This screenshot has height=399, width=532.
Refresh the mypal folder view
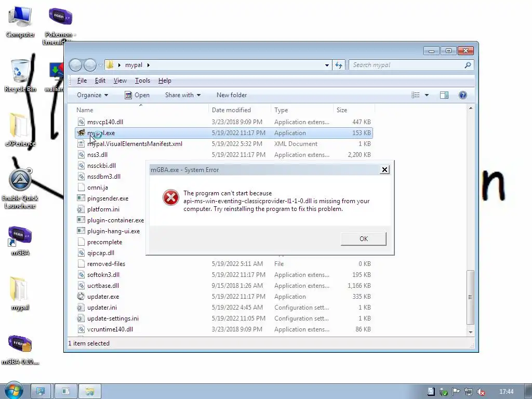click(339, 65)
